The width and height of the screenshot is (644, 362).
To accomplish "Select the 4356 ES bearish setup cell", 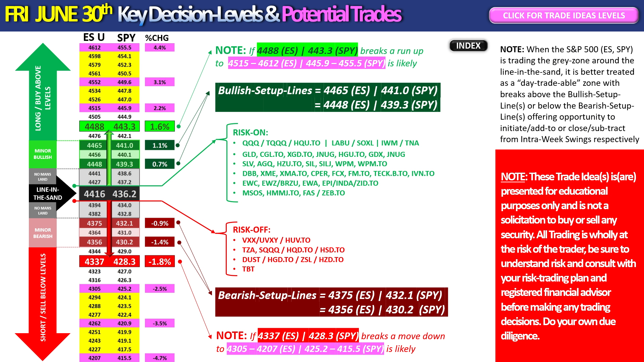I will point(95,242).
